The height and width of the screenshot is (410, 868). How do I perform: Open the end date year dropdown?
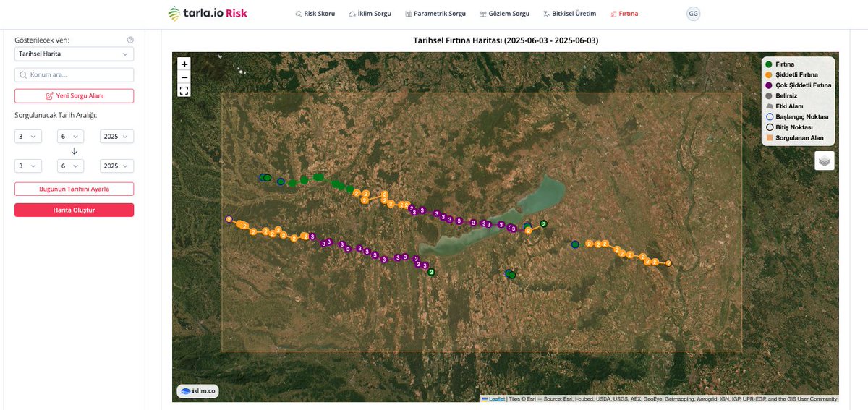coord(116,166)
